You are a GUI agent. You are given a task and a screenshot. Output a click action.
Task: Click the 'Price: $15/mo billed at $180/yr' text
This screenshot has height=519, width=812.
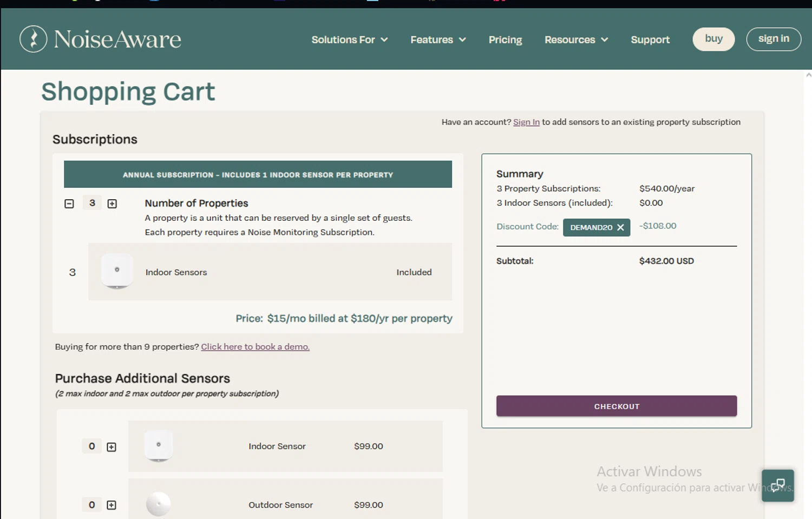[344, 319]
